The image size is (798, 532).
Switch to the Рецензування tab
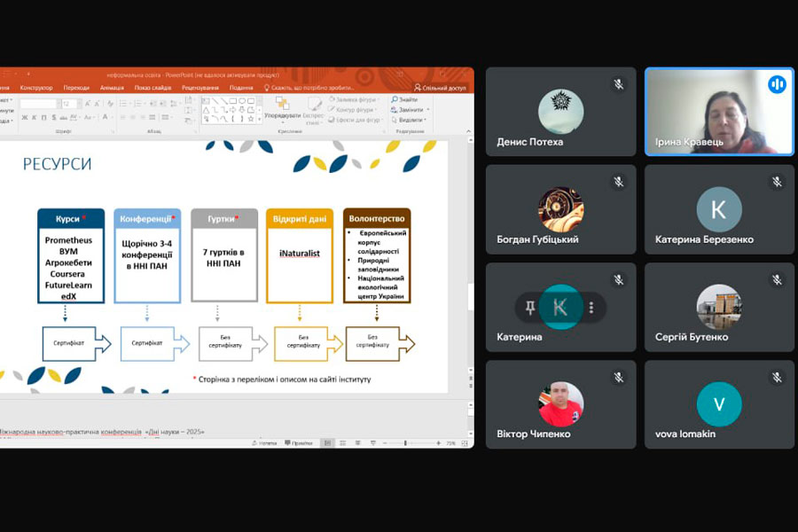pos(200,88)
